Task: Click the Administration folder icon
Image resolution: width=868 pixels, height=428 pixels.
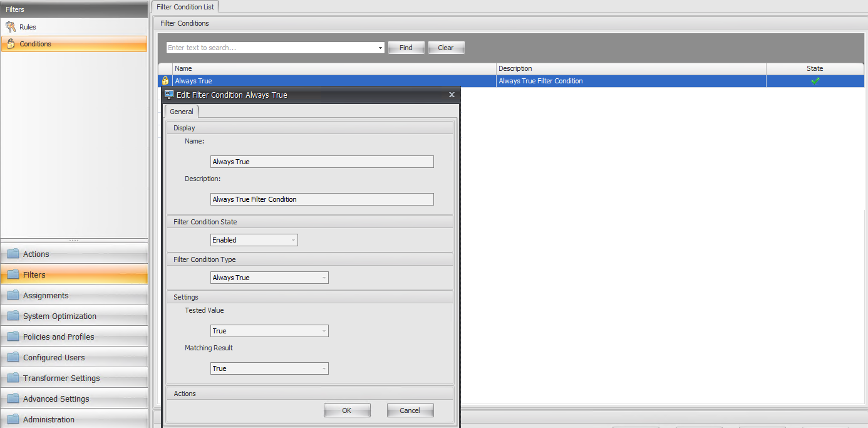Action: 13,419
